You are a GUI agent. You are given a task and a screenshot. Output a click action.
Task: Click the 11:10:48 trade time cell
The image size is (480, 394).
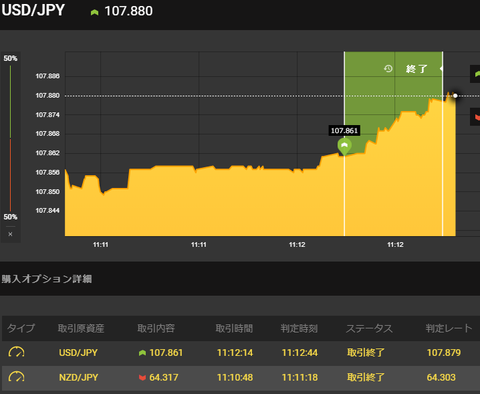[235, 377]
